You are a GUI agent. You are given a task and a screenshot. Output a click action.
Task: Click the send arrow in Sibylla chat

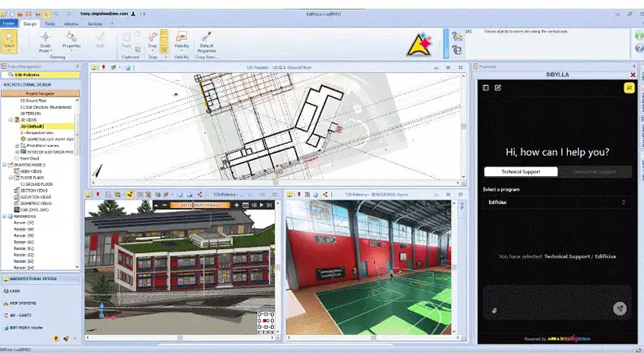pyautogui.click(x=620, y=308)
